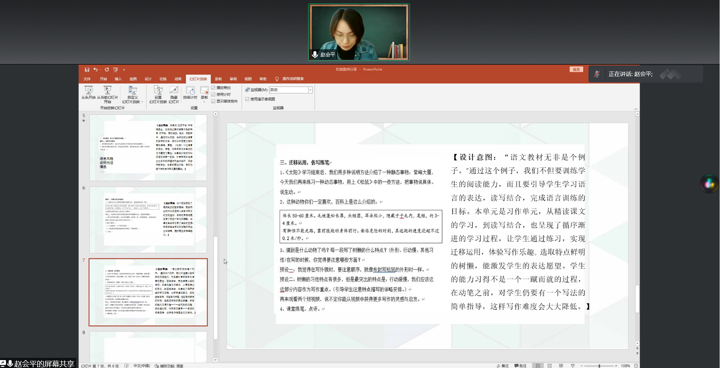
Task: Select slide 8 thumbnail
Action: coord(148,347)
